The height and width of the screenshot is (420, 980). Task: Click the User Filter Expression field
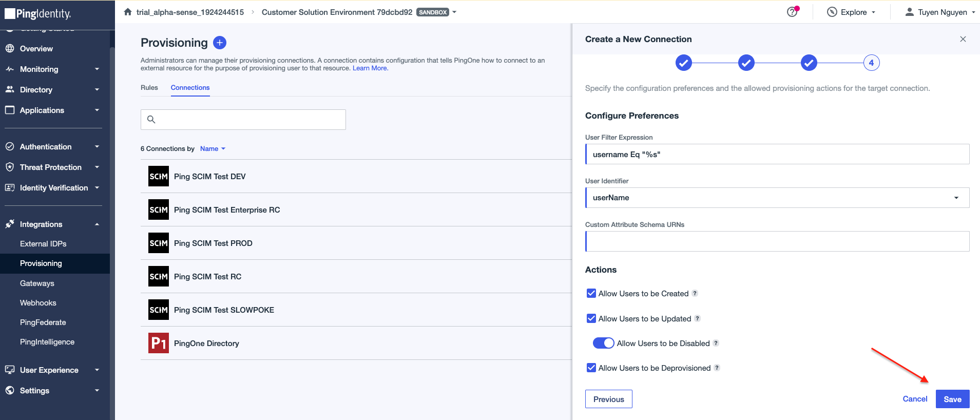click(x=777, y=154)
